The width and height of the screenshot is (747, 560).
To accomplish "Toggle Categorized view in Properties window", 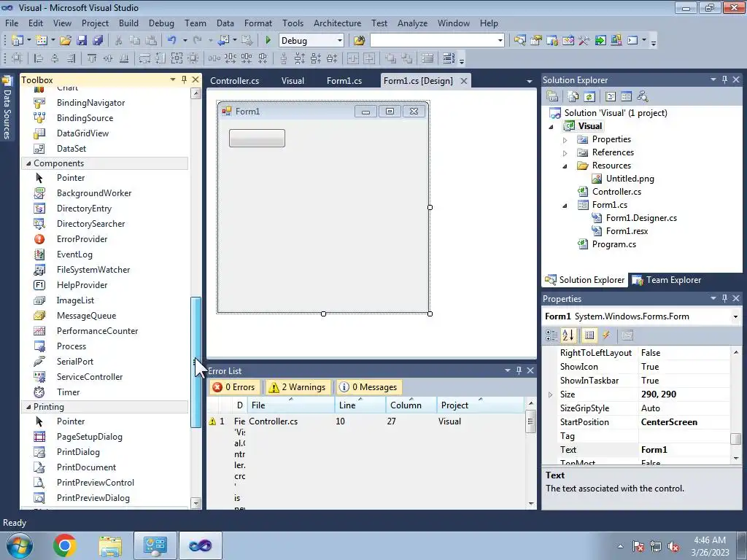I will [551, 335].
